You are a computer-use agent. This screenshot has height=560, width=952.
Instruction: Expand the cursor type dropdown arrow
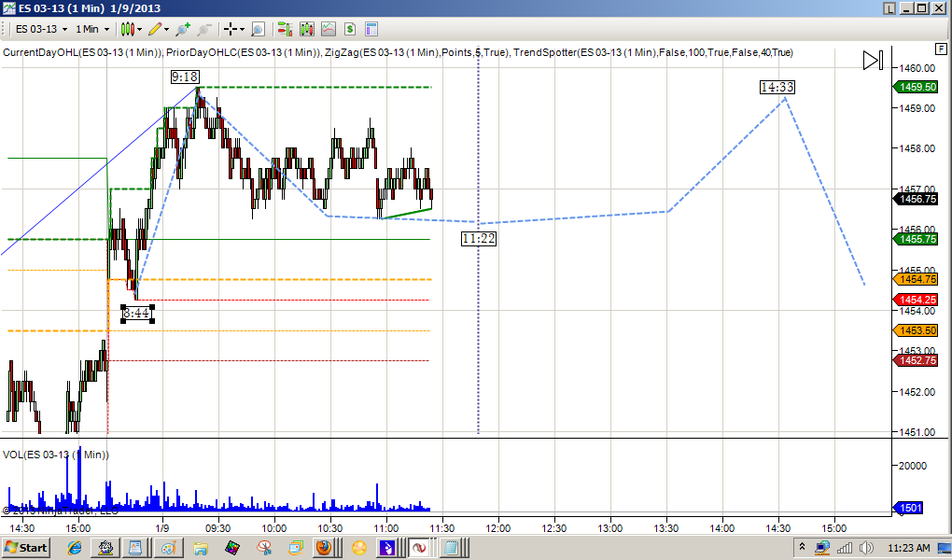[242, 29]
